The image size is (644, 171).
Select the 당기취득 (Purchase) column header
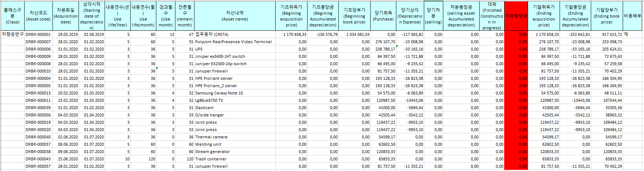click(x=383, y=16)
